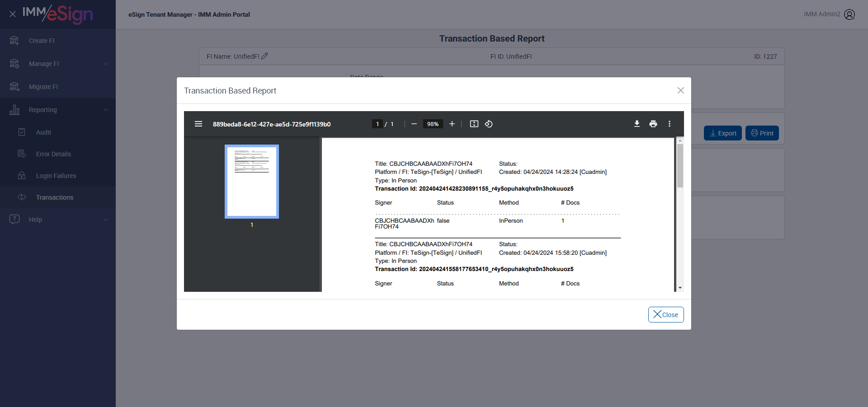The image size is (868, 407).
Task: Click the Error Details icon
Action: (22, 154)
